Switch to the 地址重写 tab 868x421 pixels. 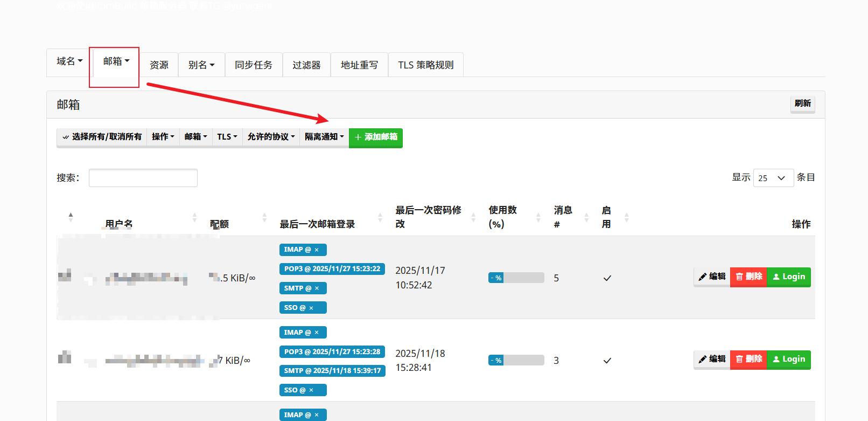(359, 65)
